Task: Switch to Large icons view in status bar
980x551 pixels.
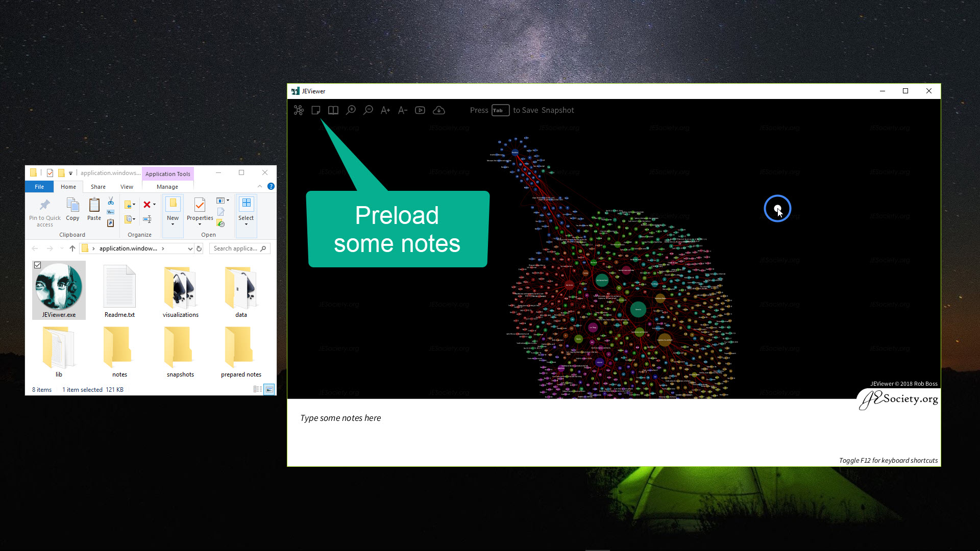Action: (x=269, y=389)
